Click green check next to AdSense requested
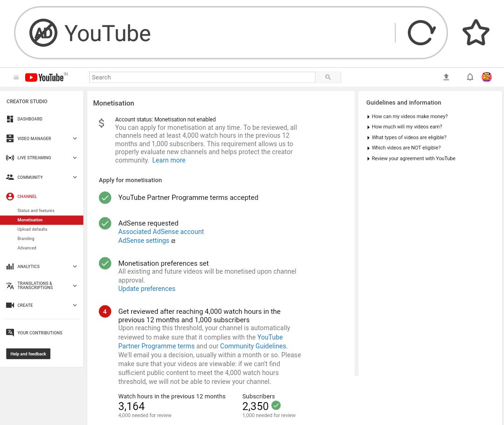 pyautogui.click(x=105, y=223)
